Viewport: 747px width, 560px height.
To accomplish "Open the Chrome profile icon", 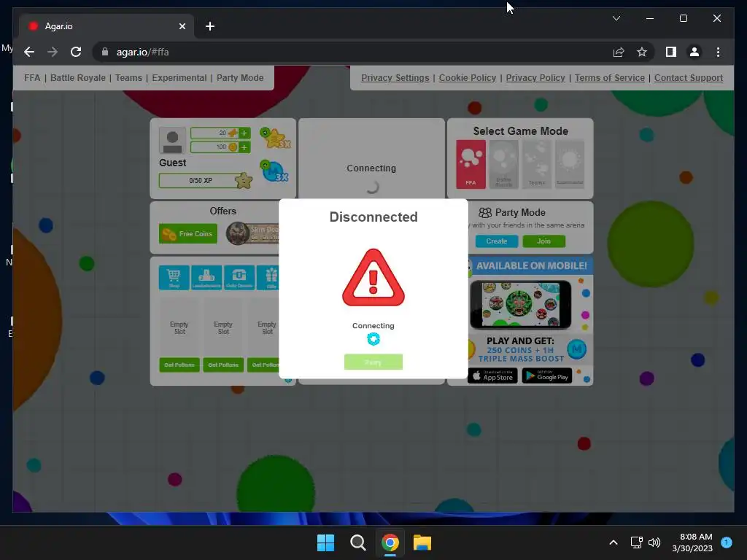I will (x=694, y=52).
